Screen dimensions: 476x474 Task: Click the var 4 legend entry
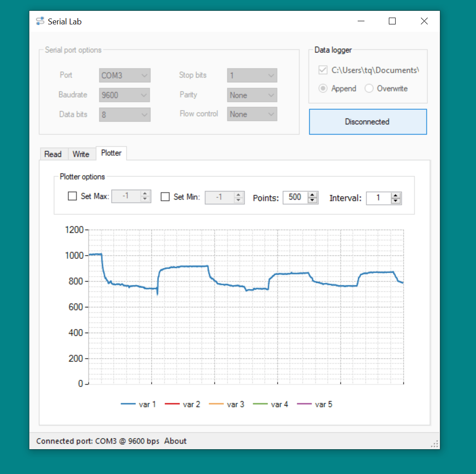[271, 404]
